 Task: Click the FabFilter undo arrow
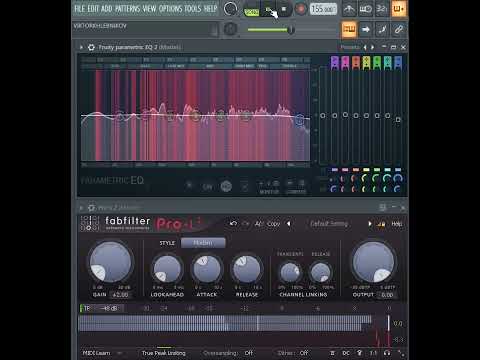[x=233, y=223]
